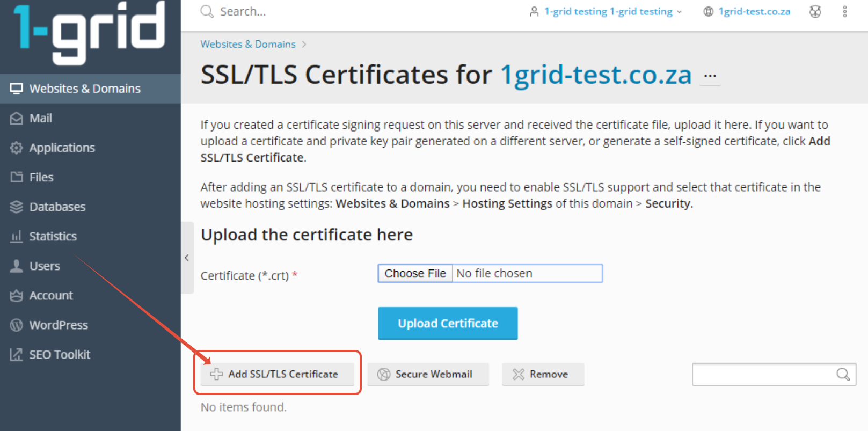Go to Applications in sidebar
The height and width of the screenshot is (431, 868).
[90, 148]
